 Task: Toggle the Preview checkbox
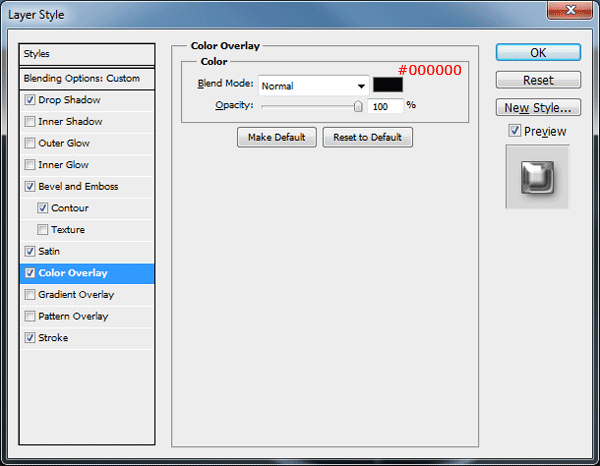point(515,131)
